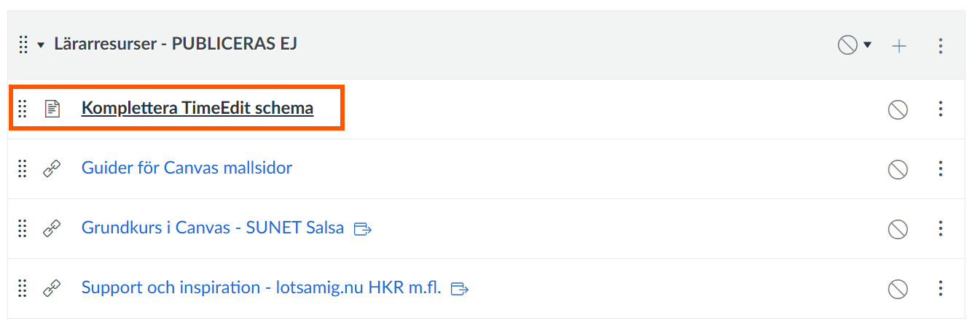Toggle publish status of Support och inspiration

click(x=897, y=289)
